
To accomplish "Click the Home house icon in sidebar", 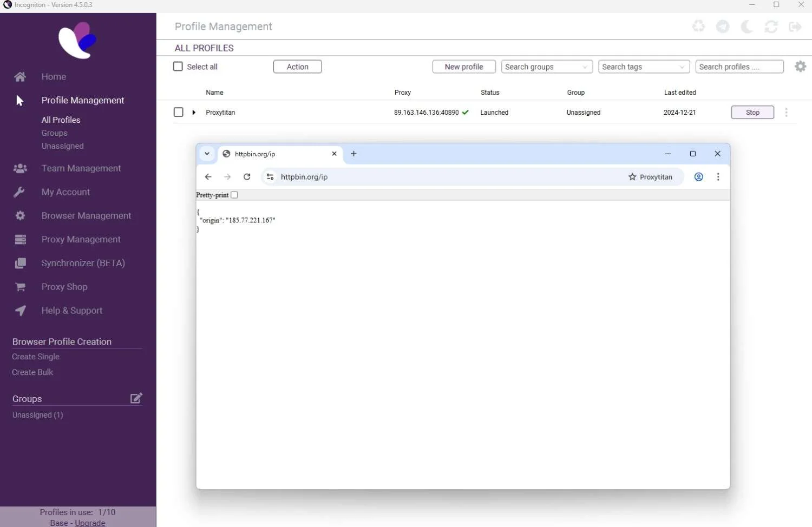I will [x=20, y=77].
